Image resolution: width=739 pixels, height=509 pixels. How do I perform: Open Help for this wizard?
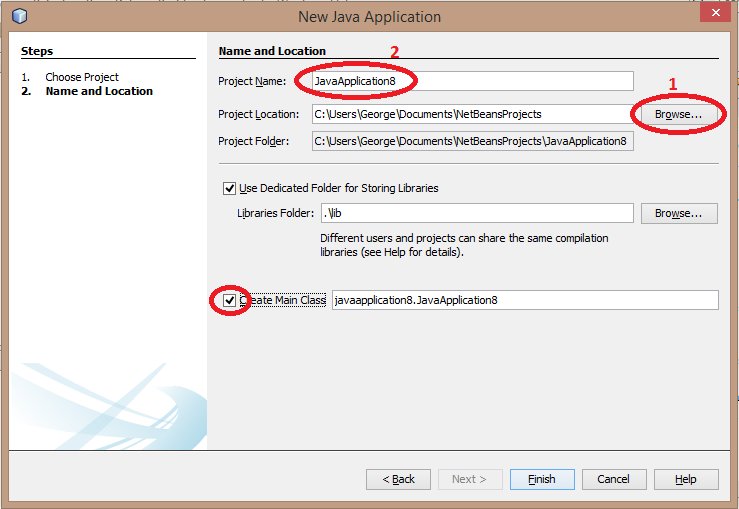tap(686, 479)
